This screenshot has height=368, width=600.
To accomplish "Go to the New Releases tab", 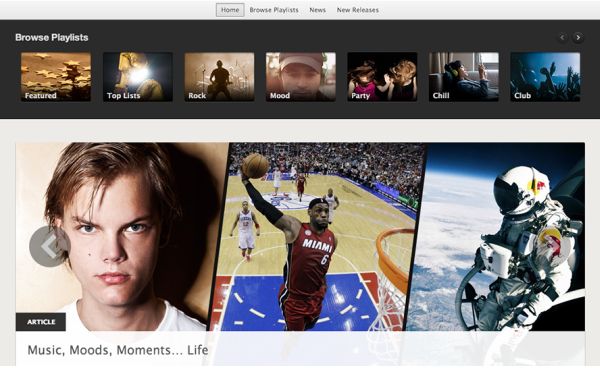I will point(357,10).
